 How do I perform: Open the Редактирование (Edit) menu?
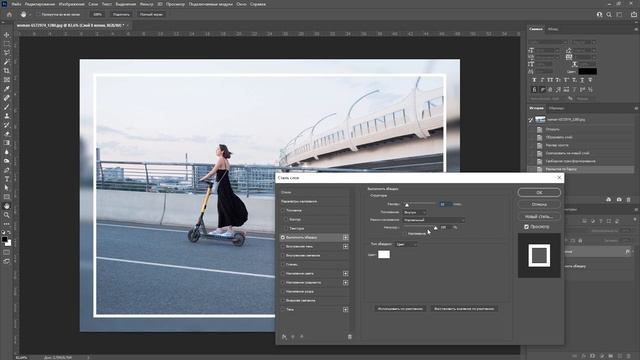(40, 4)
